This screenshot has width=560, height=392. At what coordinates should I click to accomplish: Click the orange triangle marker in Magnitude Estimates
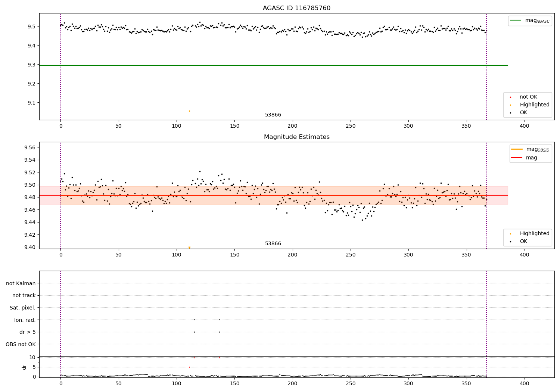tap(189, 247)
